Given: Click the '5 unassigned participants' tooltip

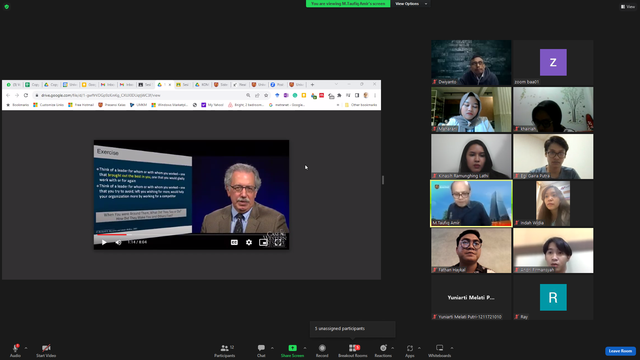Looking at the screenshot, I should (352, 329).
